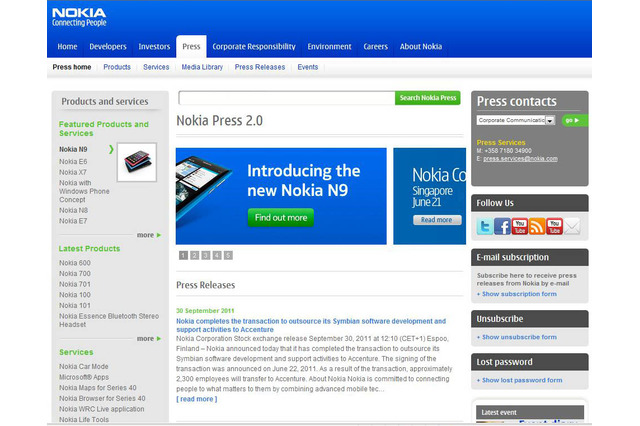Screen dimensions: 640x426
Task: Open the Press Releases submenu link
Action: click(x=260, y=67)
